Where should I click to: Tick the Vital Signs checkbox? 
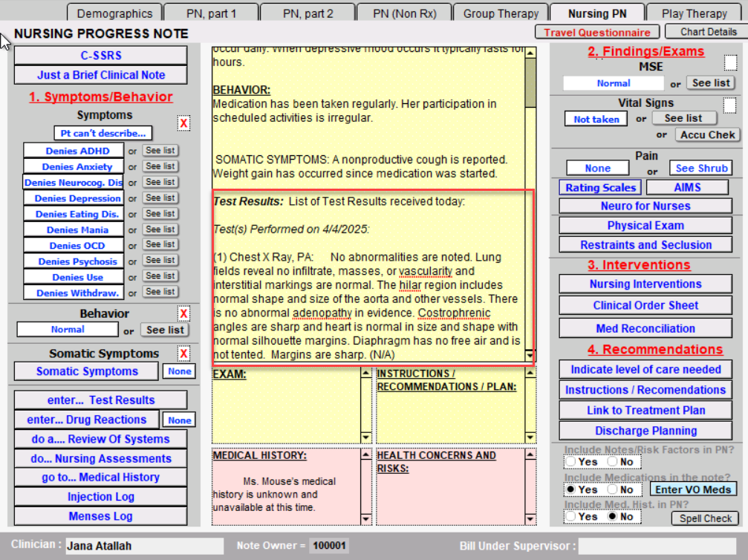point(730,105)
